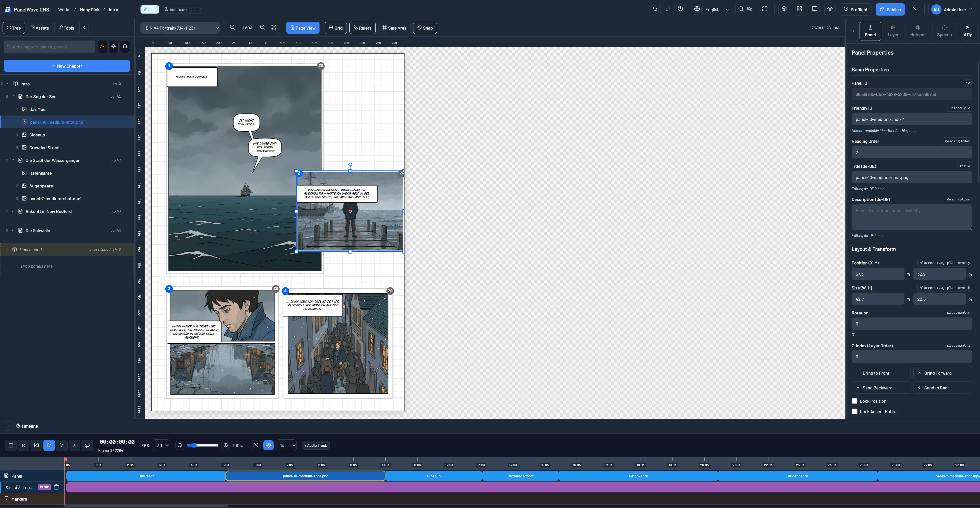This screenshot has width=980, height=508.
Task: Click the undo arrow icon
Action: click(655, 9)
